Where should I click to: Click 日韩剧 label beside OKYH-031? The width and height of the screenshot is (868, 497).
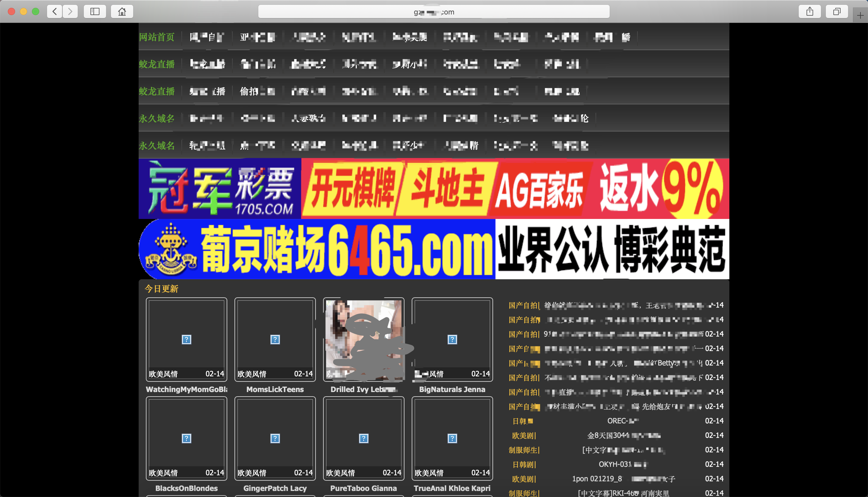click(x=524, y=464)
